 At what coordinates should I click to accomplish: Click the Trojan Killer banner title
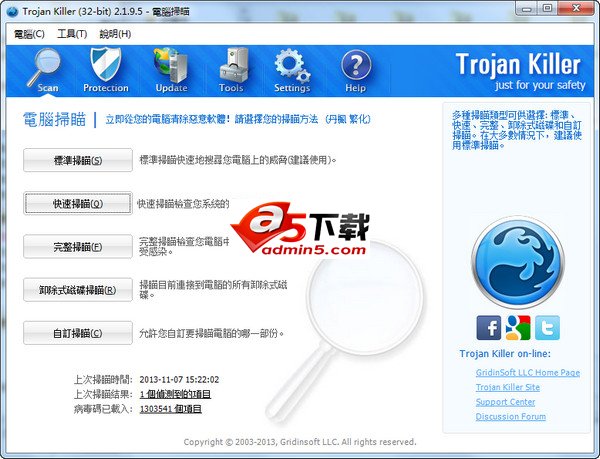[518, 64]
